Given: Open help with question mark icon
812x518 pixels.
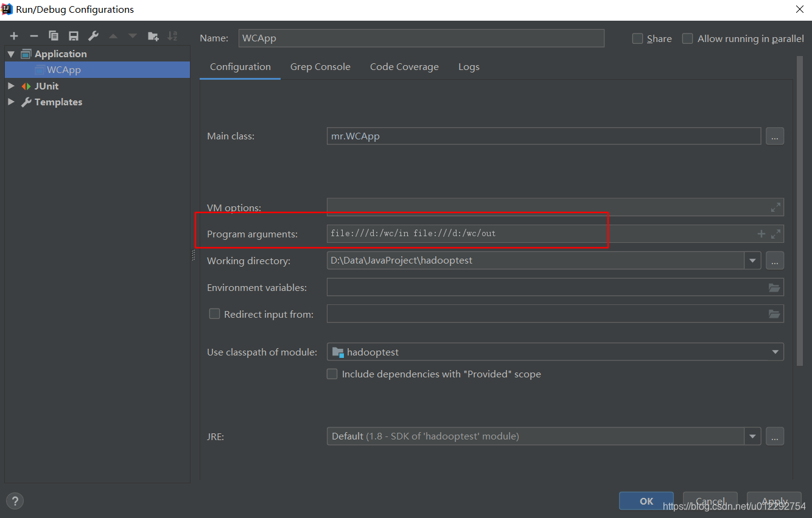Looking at the screenshot, I should tap(15, 502).
